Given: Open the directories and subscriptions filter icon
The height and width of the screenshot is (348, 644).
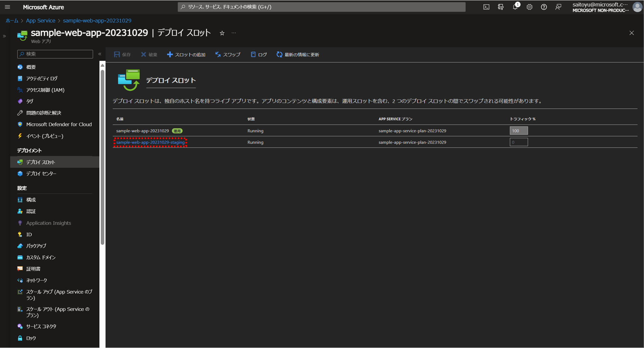Looking at the screenshot, I should click(x=500, y=7).
